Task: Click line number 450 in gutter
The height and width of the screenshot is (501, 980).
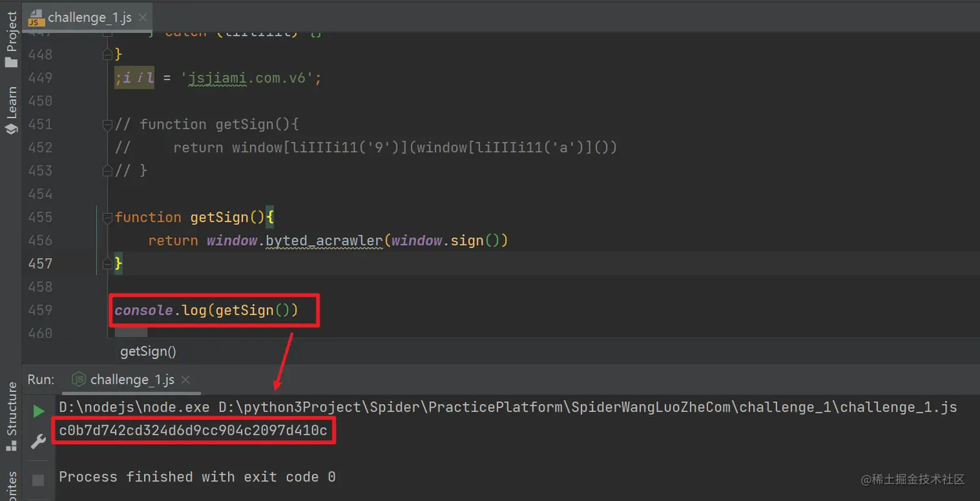Action: point(40,101)
